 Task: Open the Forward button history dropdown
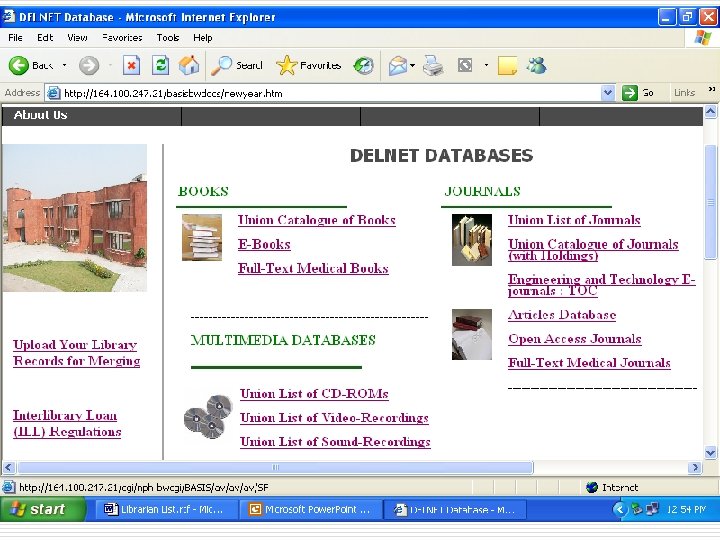110,66
